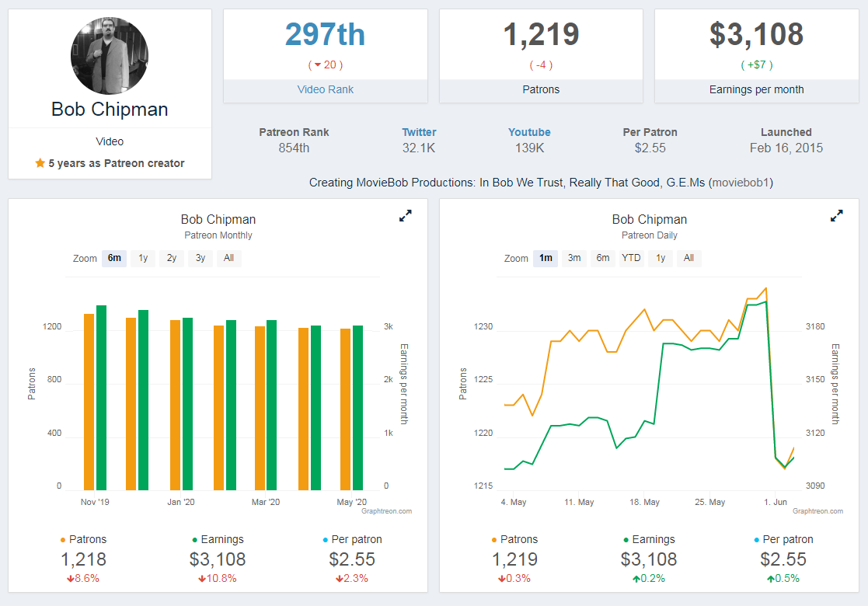Set Daily chart zoom to 6m
This screenshot has width=868, height=606.
(x=603, y=258)
